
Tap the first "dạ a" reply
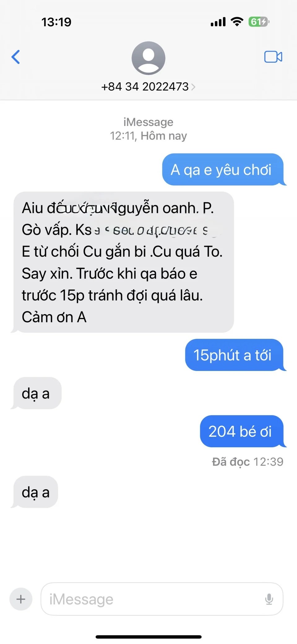pos(37,393)
